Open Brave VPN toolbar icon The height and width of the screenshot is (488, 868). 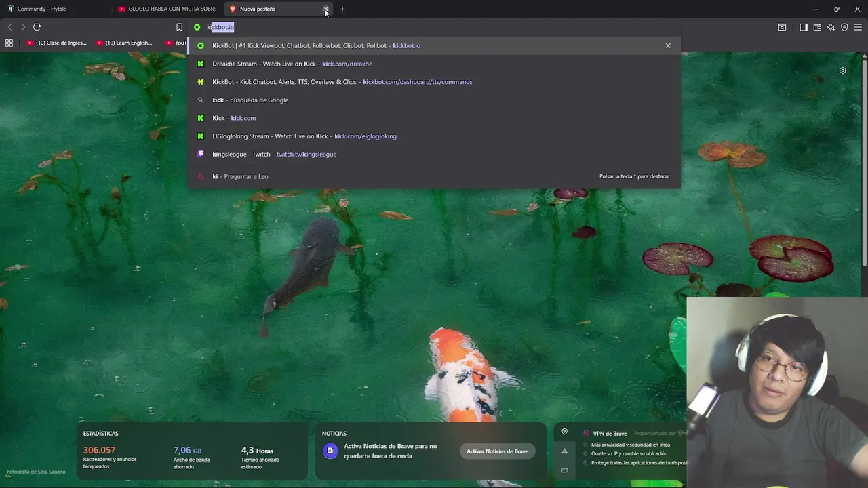click(844, 27)
